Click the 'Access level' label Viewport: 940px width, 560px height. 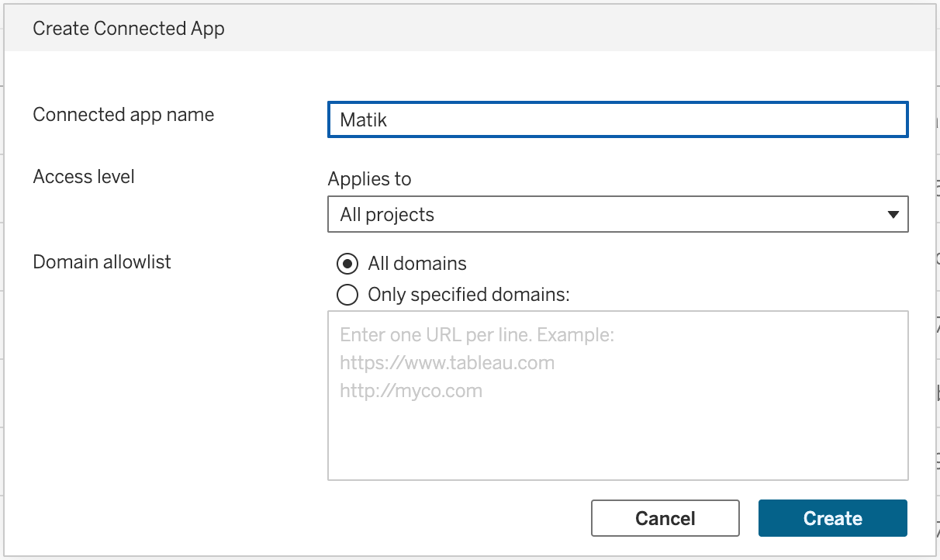click(84, 177)
